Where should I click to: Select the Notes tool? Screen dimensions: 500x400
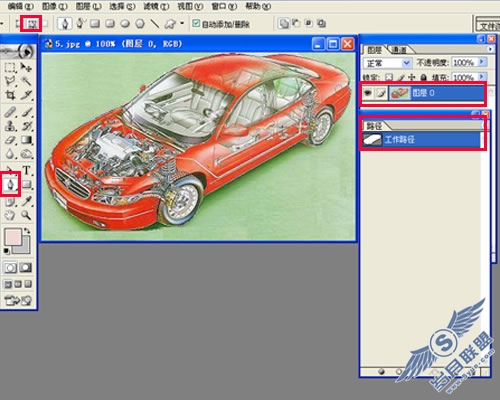pyautogui.click(x=10, y=201)
